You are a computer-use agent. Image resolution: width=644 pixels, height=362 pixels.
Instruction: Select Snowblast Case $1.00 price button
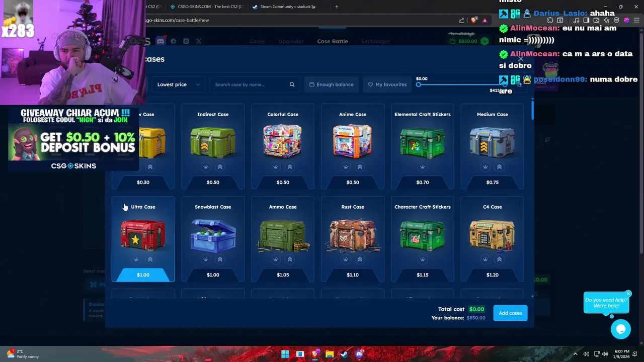pos(213,275)
